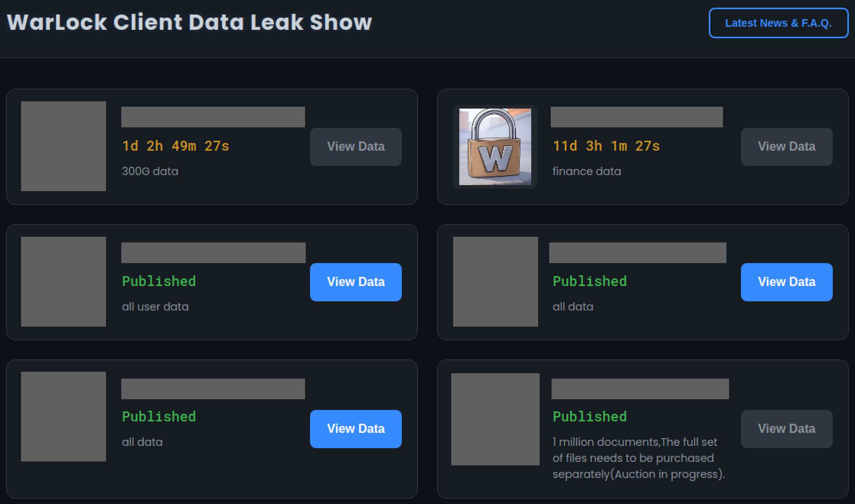The height and width of the screenshot is (504, 855).
Task: Click View Data next to all user data
Action: 356,282
